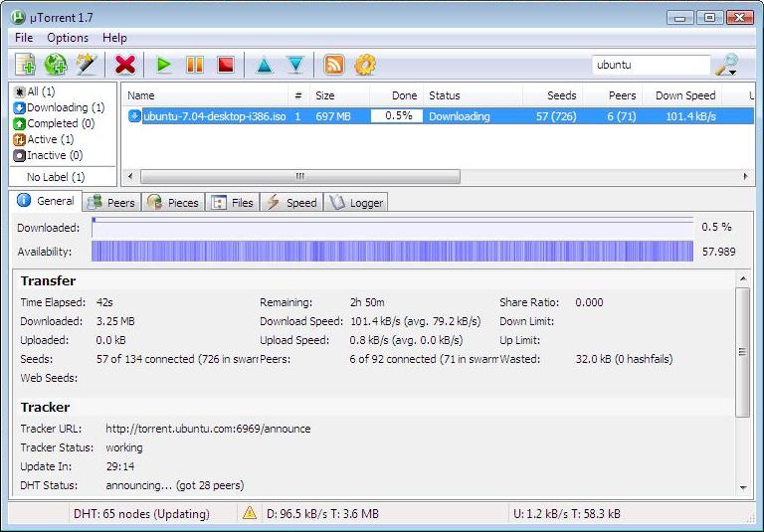Viewport: 764px width, 532px height.
Task: Click the details pane scroll down arrow
Action: [x=743, y=487]
